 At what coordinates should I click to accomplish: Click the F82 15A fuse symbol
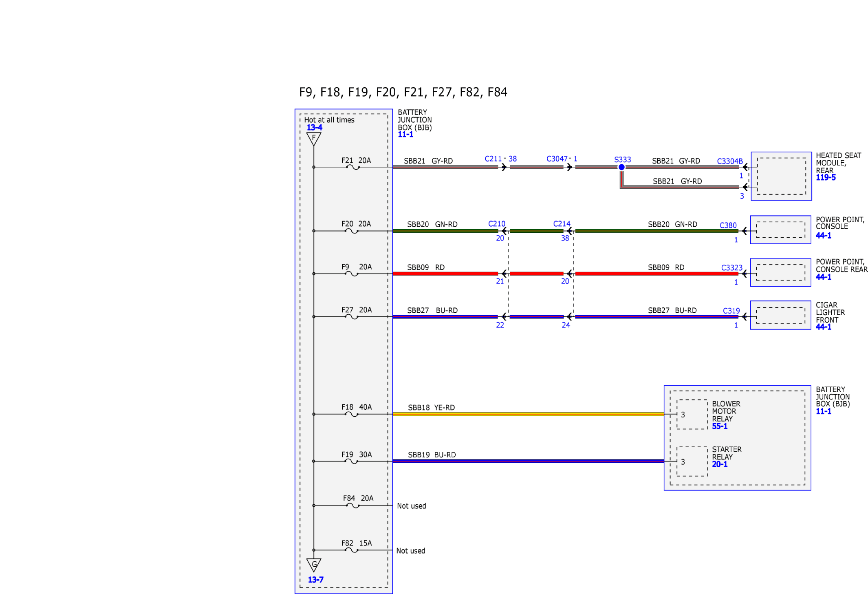pos(352,550)
